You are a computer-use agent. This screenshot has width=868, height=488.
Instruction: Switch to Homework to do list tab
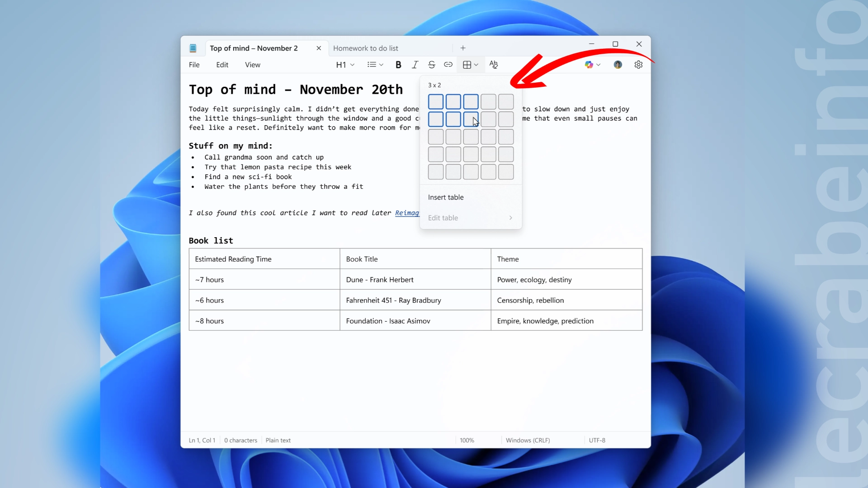click(x=365, y=48)
